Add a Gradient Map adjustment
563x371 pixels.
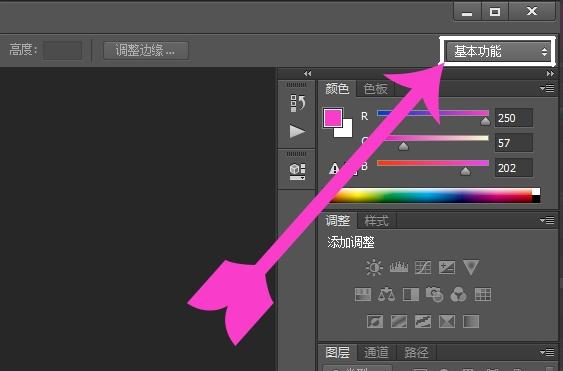(x=471, y=321)
